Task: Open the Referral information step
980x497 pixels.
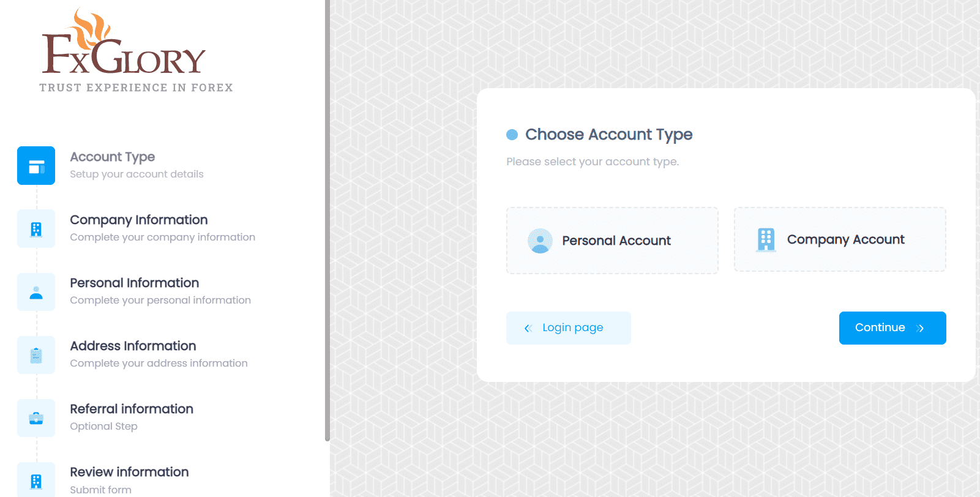Action: (x=132, y=409)
